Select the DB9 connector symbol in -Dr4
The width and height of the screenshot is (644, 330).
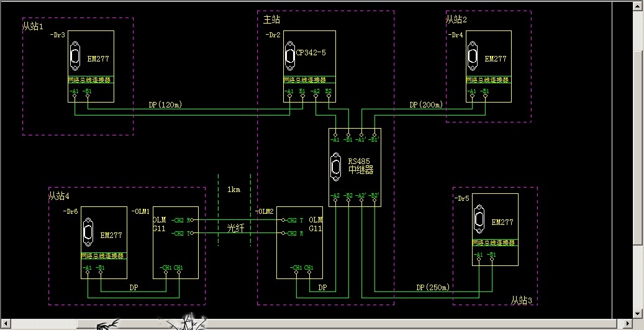(473, 56)
